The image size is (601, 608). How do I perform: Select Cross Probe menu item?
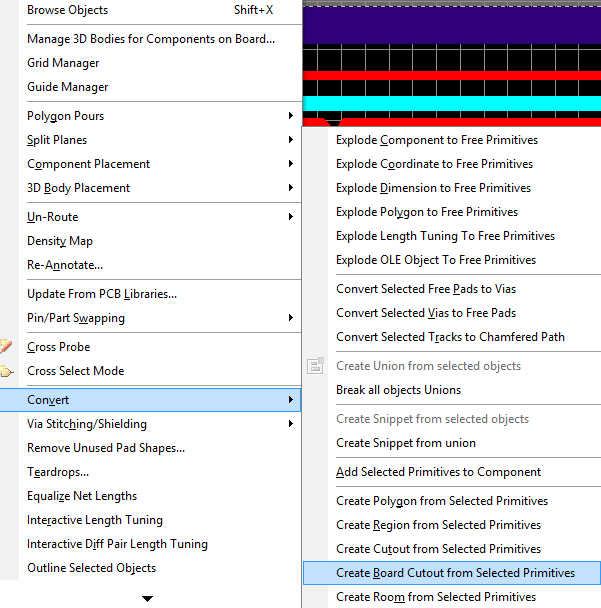tap(150, 347)
